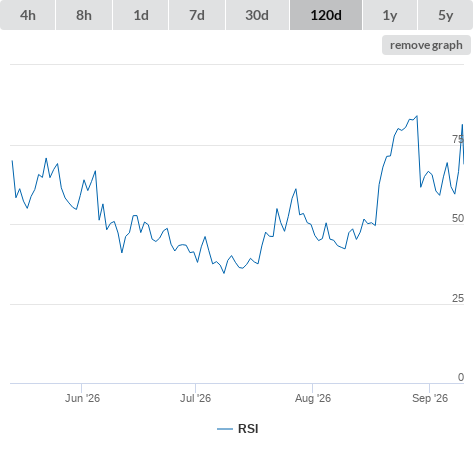
Task: Select the 4h time range tab
Action: [28, 15]
